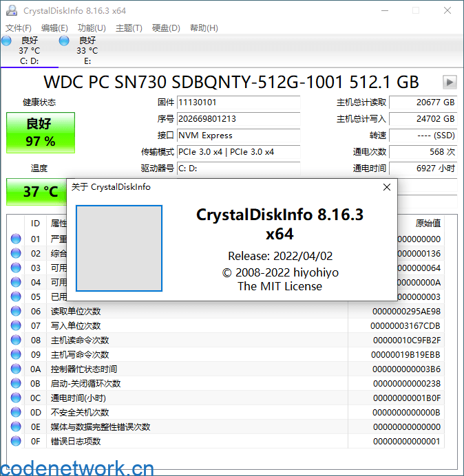Click the blue status orb for disk C: D:

tap(6, 41)
